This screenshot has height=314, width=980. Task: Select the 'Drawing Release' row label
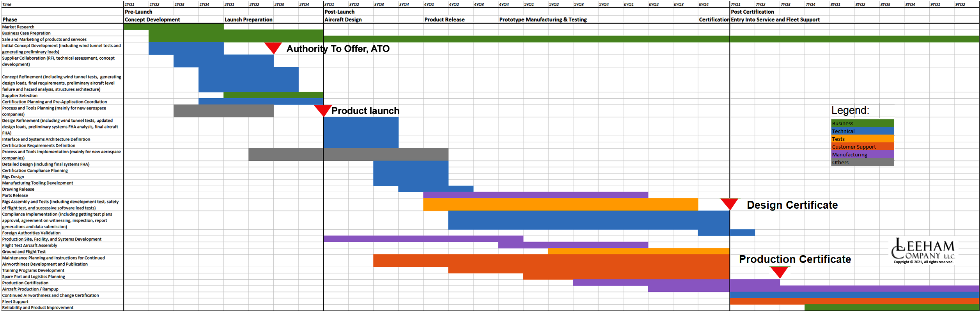(18, 189)
